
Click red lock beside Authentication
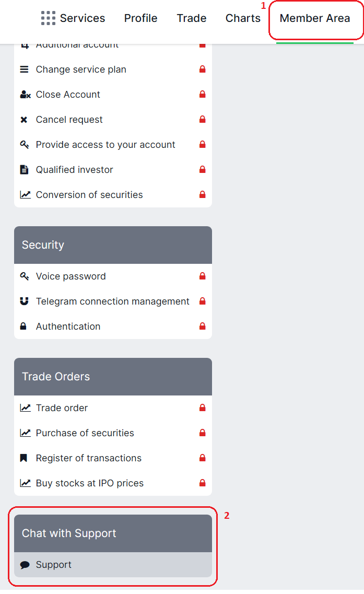coord(202,327)
